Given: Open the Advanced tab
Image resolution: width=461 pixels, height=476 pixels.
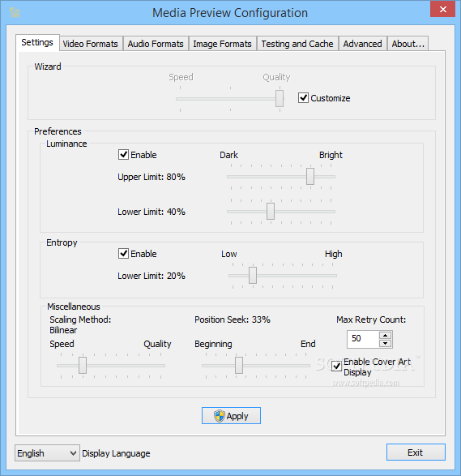Looking at the screenshot, I should [x=362, y=44].
